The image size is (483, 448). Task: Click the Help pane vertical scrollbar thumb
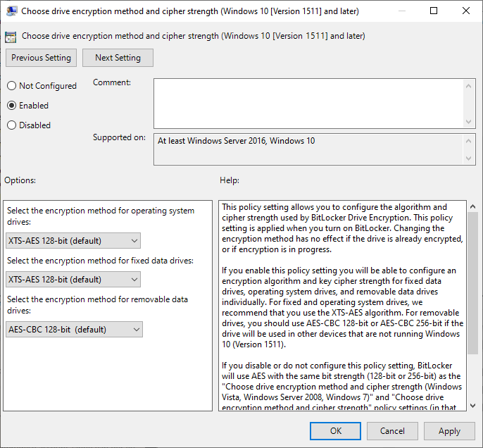[472, 283]
